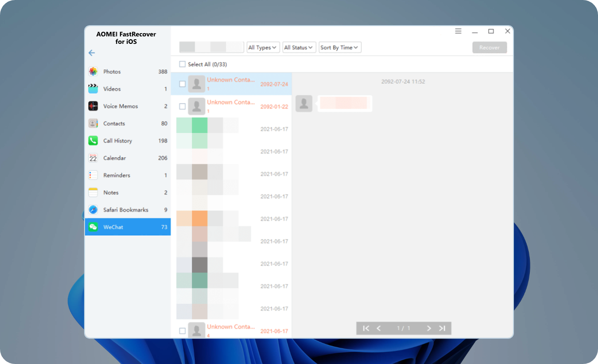Screen dimensions: 598x364
Task: Open the Sort By Time dropdown
Action: [x=340, y=47]
